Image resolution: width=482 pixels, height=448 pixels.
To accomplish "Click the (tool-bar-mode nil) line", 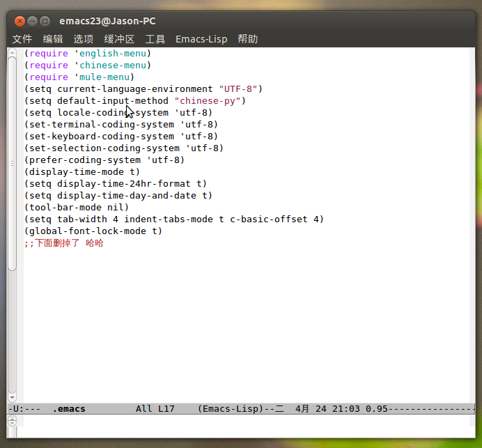I will [x=77, y=207].
